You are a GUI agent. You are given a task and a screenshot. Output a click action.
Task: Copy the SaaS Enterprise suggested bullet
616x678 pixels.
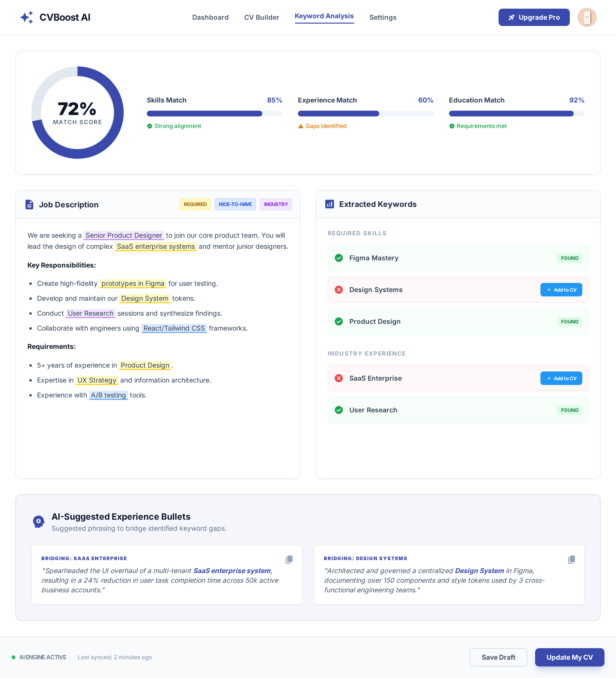(x=289, y=559)
